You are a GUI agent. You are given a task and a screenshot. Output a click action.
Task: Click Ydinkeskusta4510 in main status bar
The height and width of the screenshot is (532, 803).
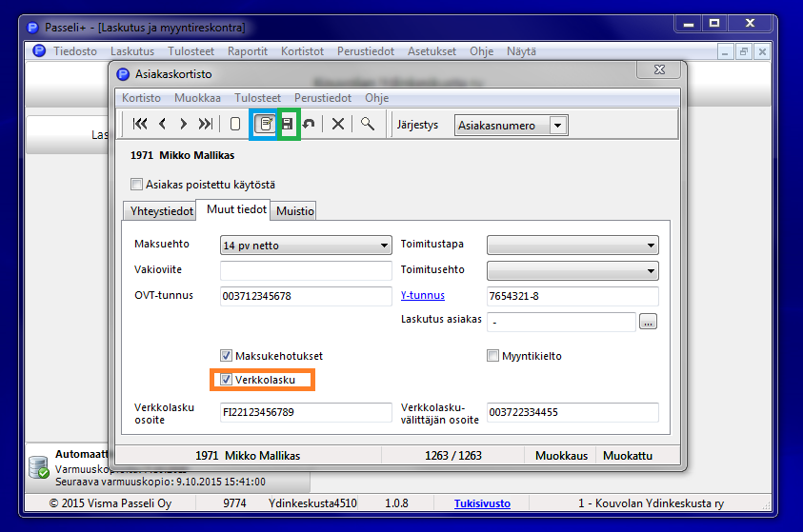pos(312,503)
